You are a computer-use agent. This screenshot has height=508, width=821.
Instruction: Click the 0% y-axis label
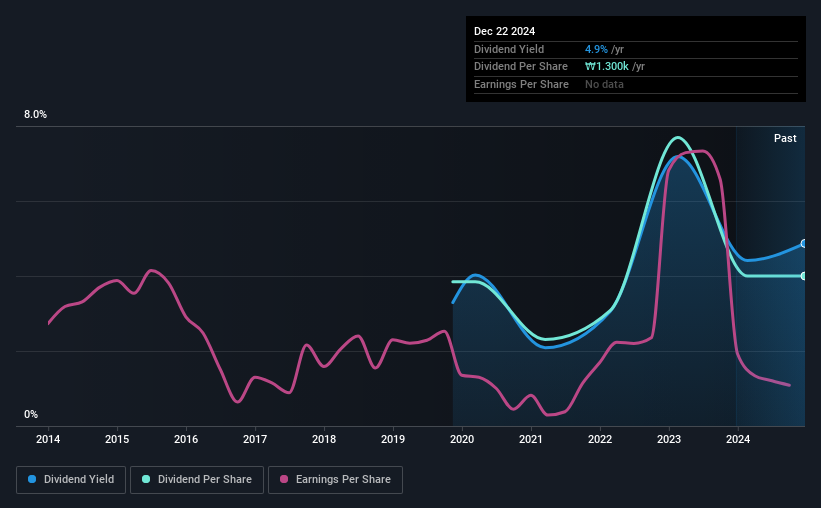pyautogui.click(x=31, y=414)
